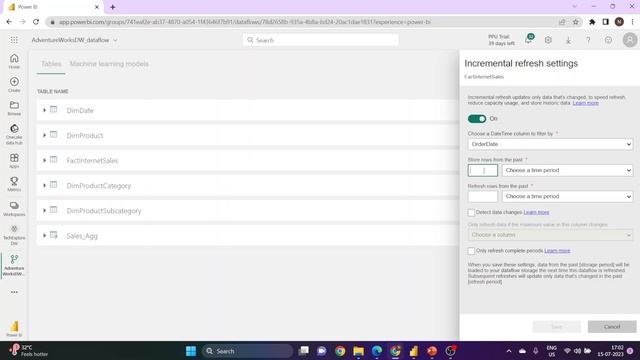Show more sidebar options ellipsis
The width and height of the screenshot is (640, 360).
coord(14,292)
